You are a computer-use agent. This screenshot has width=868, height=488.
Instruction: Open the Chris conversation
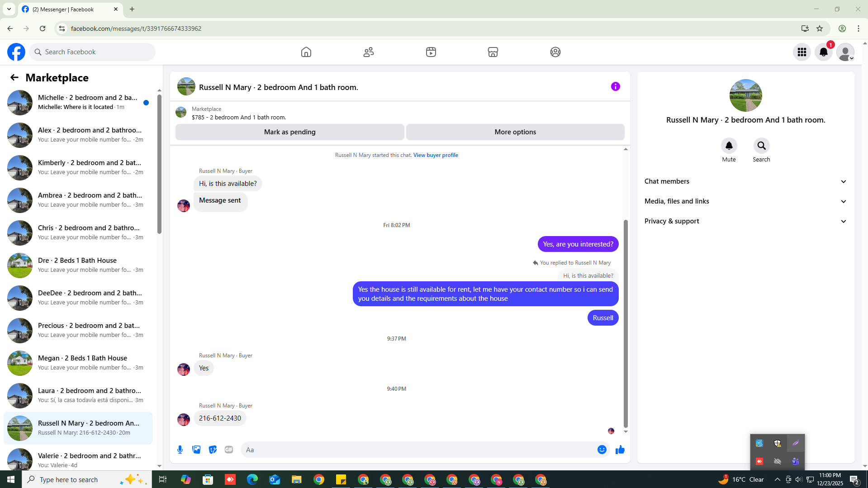[x=78, y=232]
